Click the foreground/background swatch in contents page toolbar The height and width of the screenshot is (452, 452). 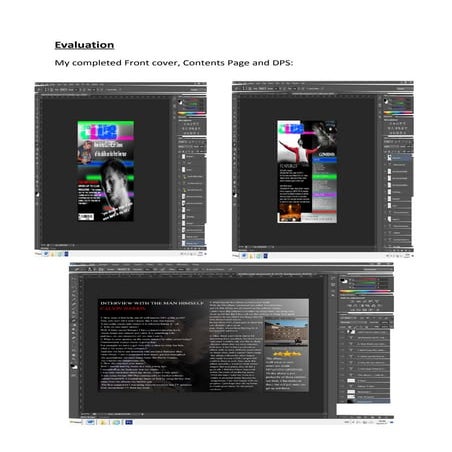tap(235, 195)
